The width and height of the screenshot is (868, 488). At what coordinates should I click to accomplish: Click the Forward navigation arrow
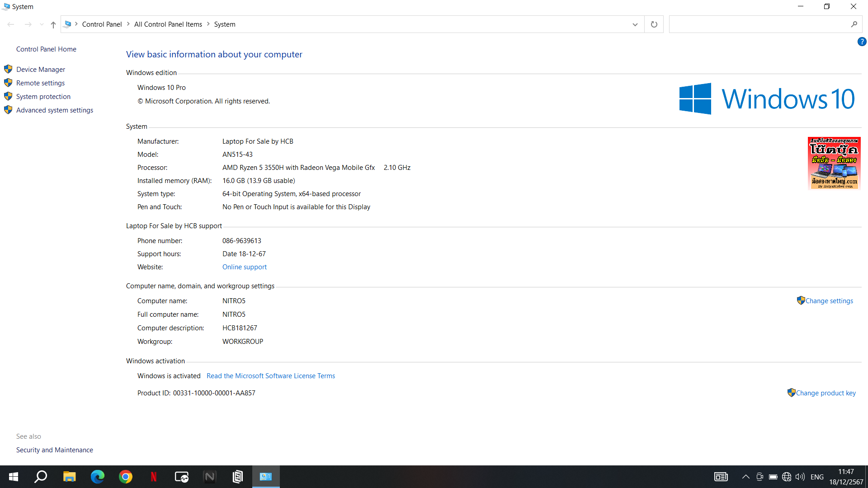coord(28,24)
